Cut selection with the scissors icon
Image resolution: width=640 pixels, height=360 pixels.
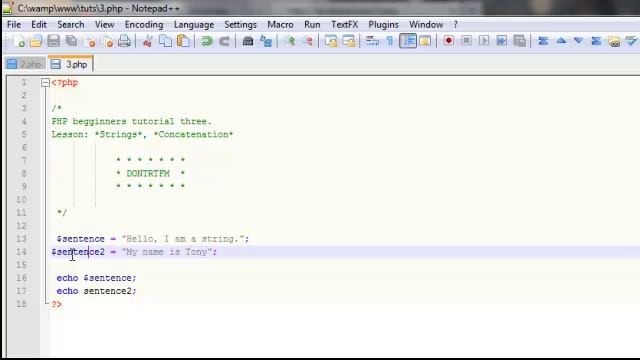click(x=147, y=41)
